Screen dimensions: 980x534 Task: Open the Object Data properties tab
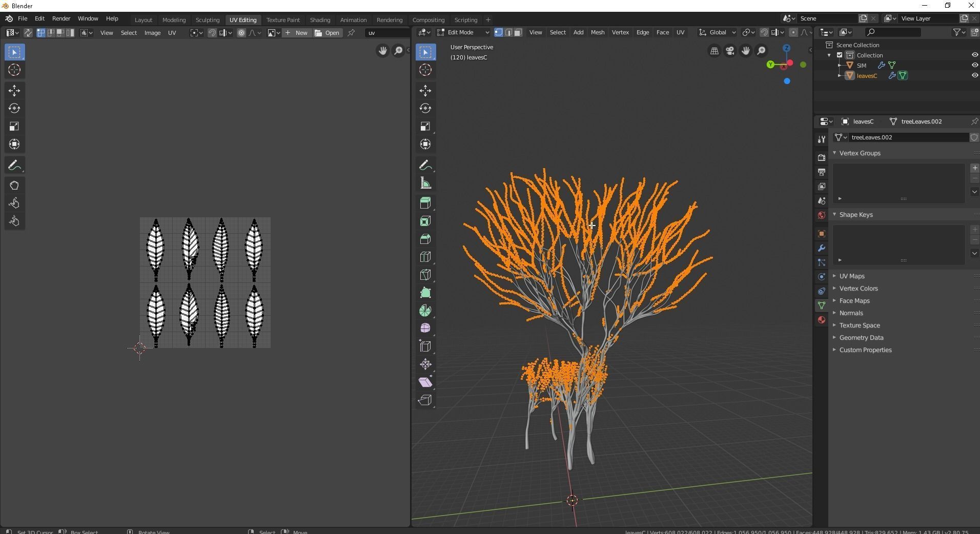822,305
